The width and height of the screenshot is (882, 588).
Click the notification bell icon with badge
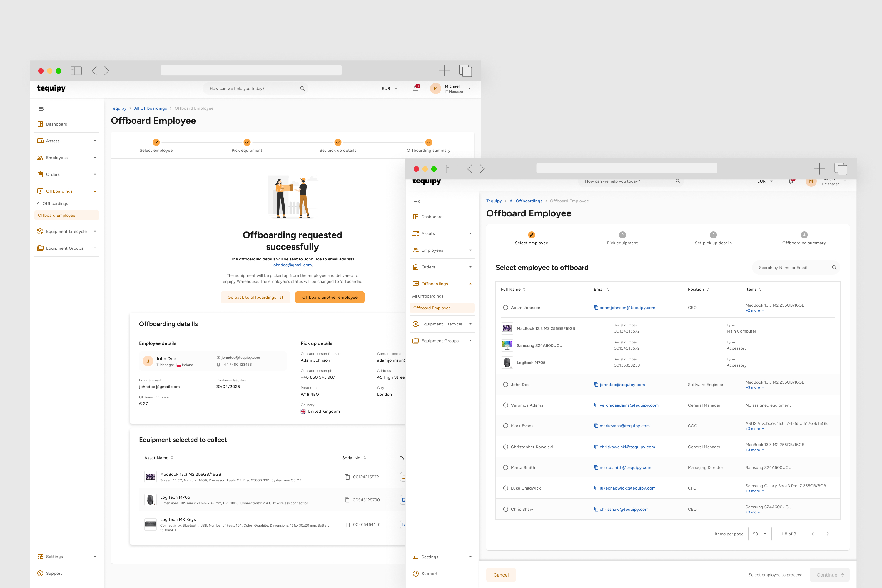415,88
